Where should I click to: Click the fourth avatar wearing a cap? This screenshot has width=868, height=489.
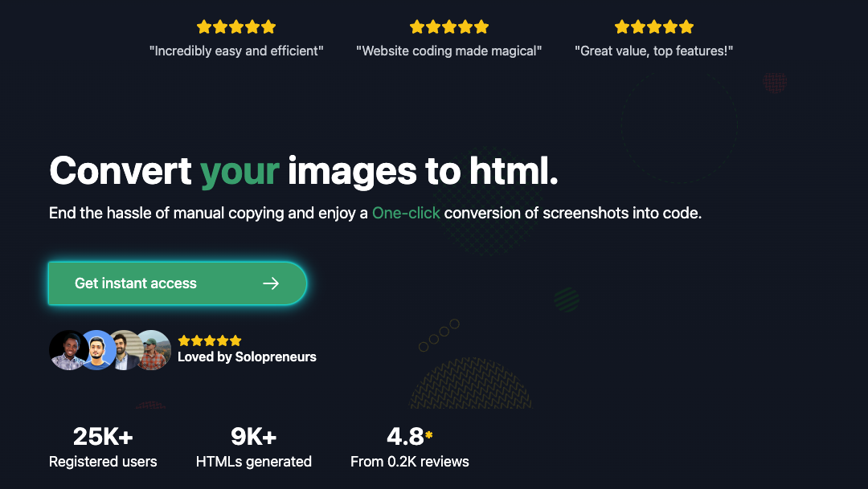(153, 350)
